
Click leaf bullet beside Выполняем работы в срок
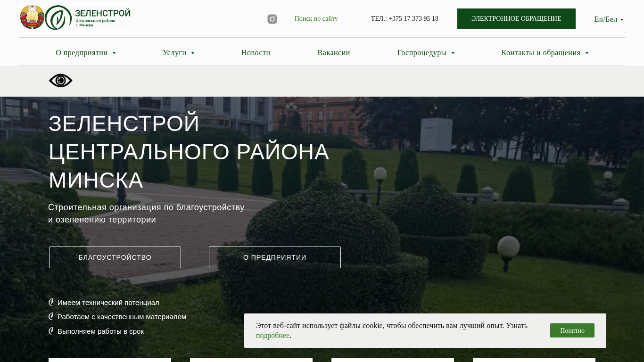pyautogui.click(x=51, y=331)
